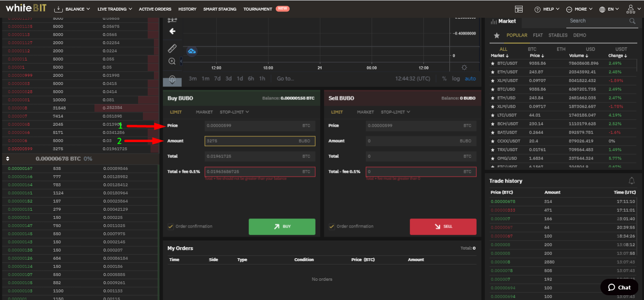
Task: Switch to the FIAT market tab
Action: point(538,36)
